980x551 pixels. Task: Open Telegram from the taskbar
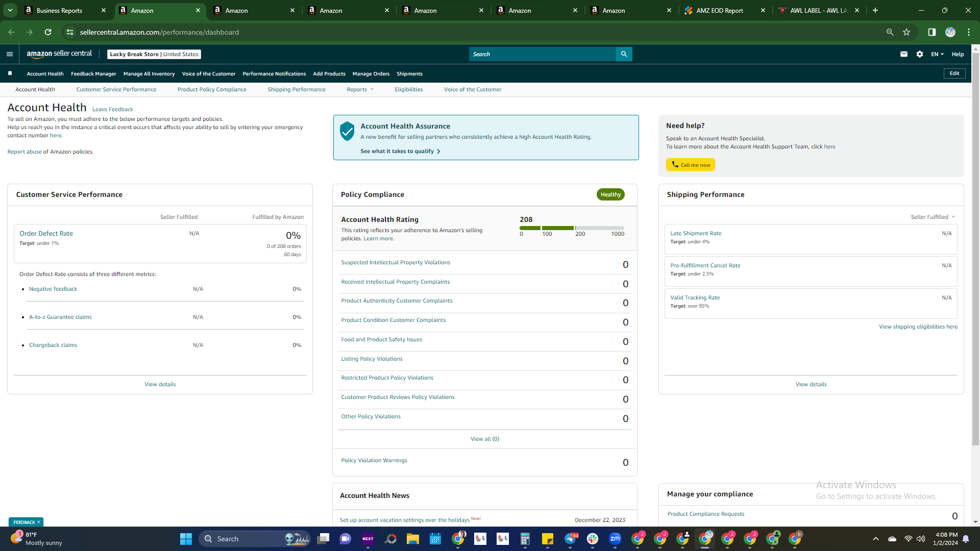click(x=570, y=539)
